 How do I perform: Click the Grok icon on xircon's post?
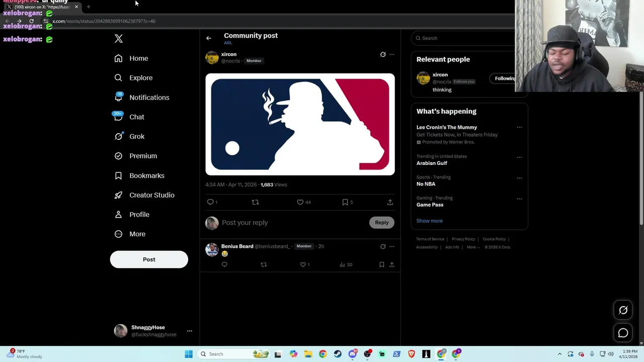click(x=383, y=54)
